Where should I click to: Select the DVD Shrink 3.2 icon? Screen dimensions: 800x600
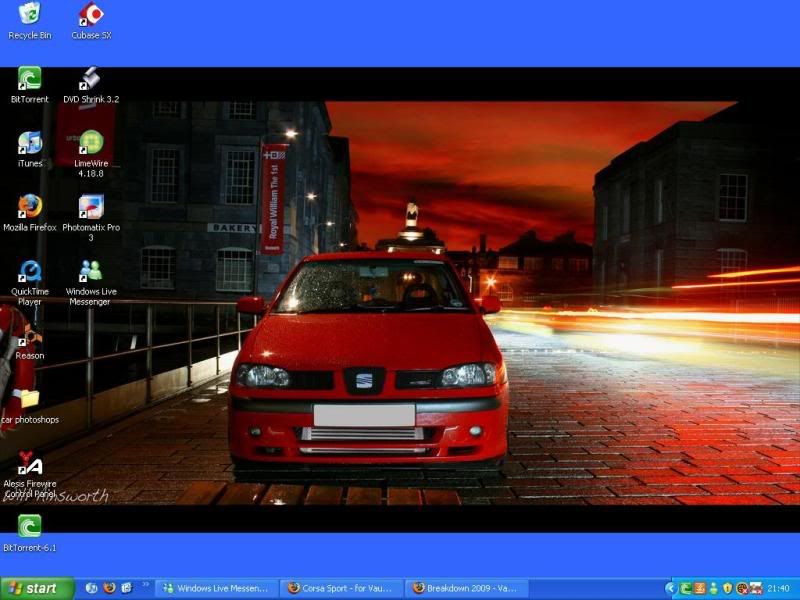(91, 79)
